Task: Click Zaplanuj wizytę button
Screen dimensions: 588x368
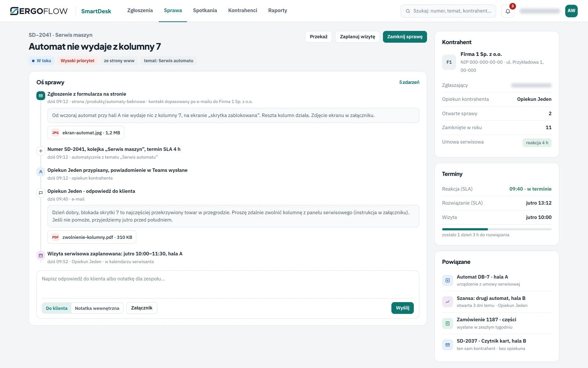Action: [358, 37]
